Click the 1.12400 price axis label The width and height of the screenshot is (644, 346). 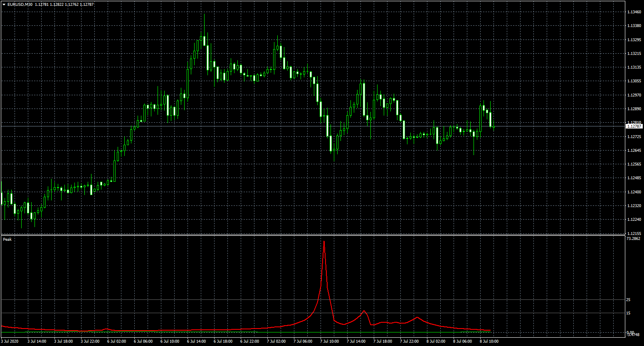(634, 192)
